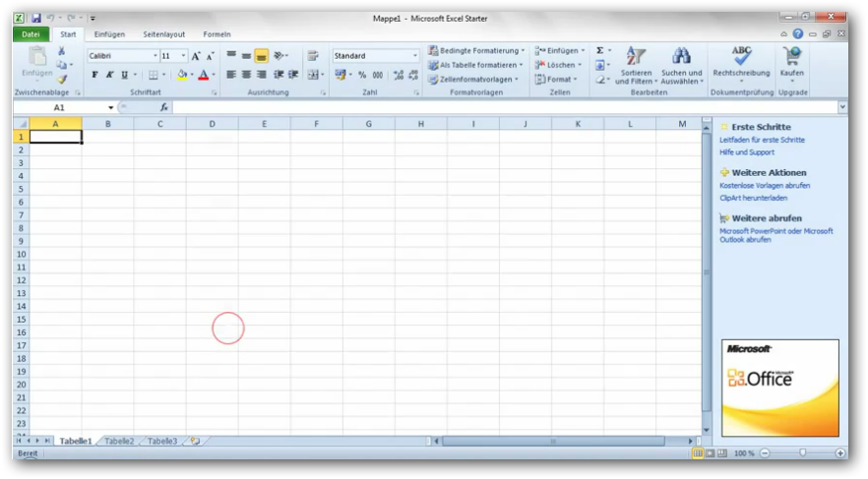Open Help with the blue question mark
868x479 pixels.
tap(798, 33)
